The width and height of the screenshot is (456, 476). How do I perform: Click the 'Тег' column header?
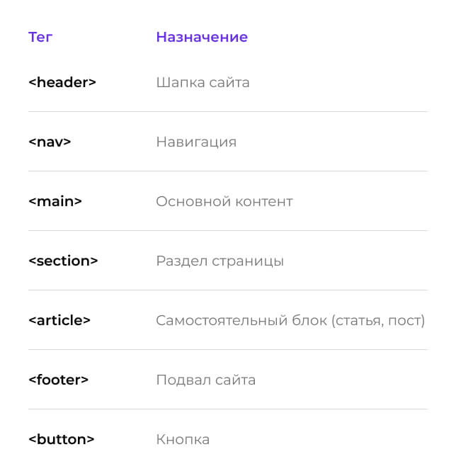(x=40, y=37)
